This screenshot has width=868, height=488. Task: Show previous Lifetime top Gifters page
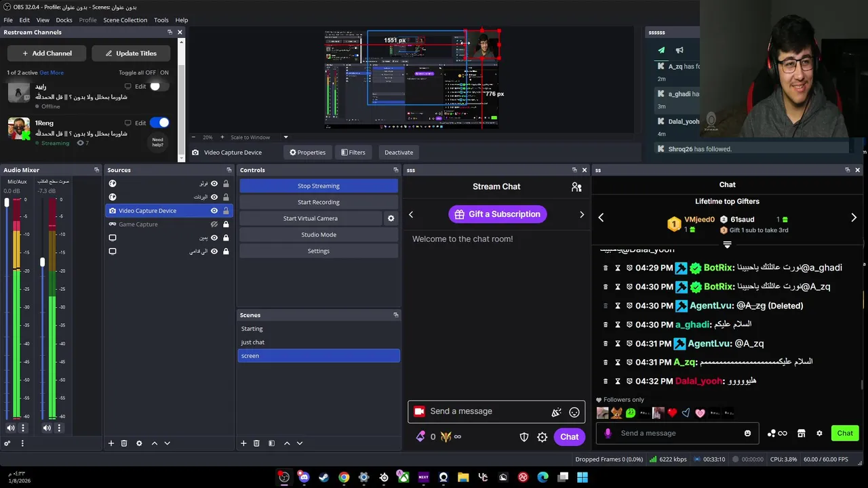[x=601, y=218]
